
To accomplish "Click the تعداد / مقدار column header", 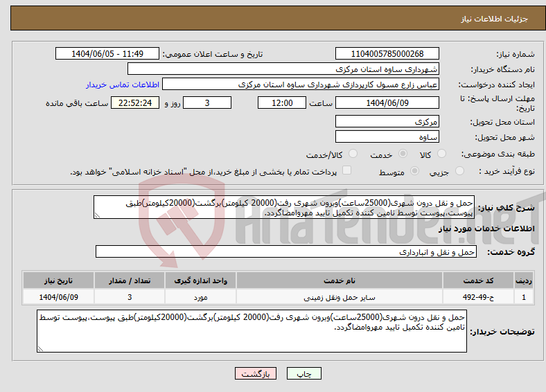I will pos(130,280).
